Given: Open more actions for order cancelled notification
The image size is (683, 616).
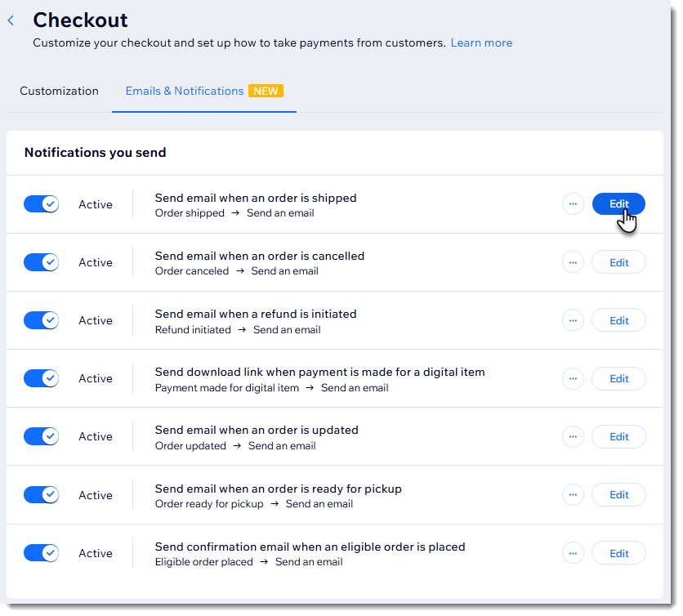Looking at the screenshot, I should [573, 262].
